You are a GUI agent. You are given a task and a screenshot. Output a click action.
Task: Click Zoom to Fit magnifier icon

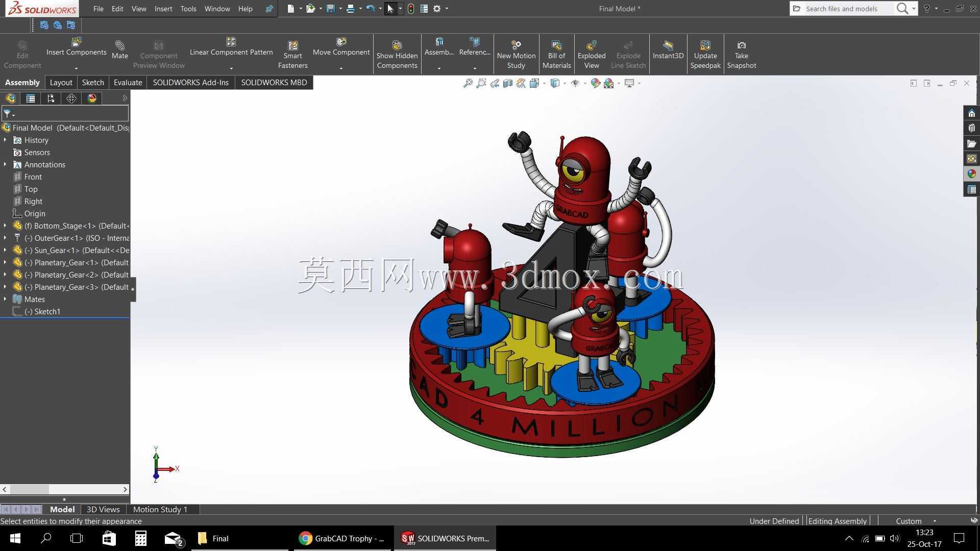point(468,83)
